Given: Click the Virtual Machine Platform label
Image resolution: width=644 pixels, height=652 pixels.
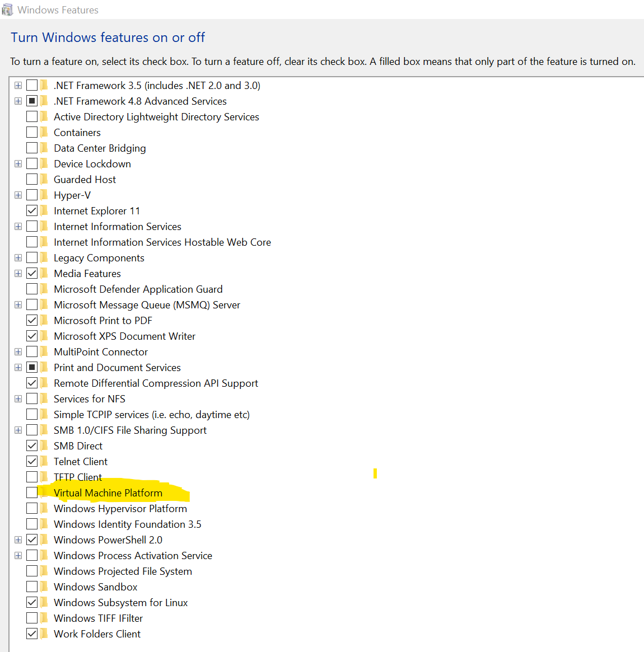Looking at the screenshot, I should [x=108, y=492].
